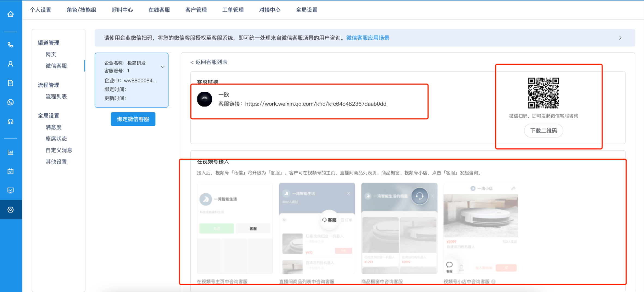644x292 pixels.
Task: Click thumbnail 直播间商品列表中咨询客服
Action: (x=317, y=228)
